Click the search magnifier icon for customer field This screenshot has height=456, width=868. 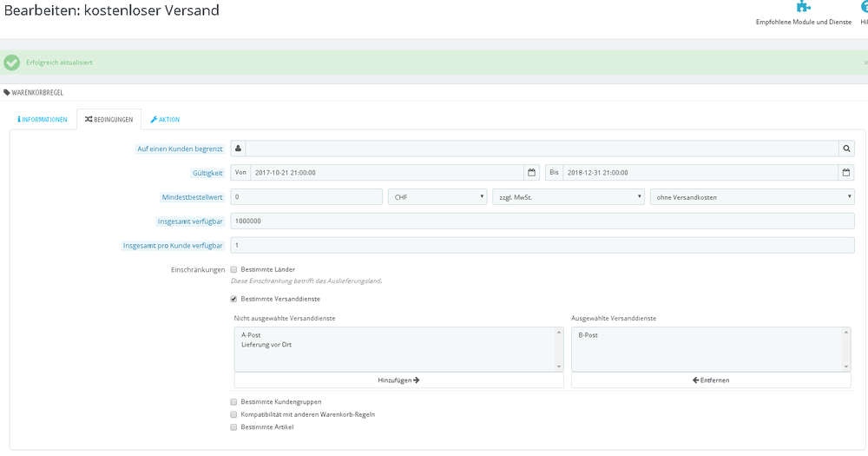[846, 149]
